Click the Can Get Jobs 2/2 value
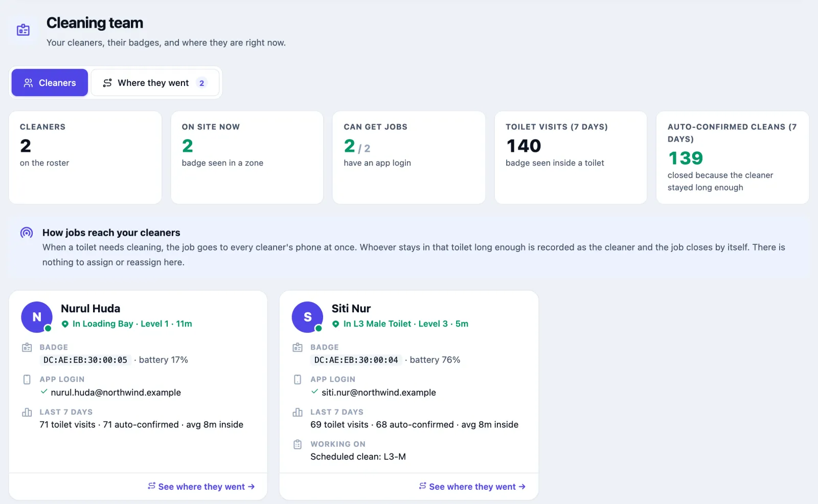Viewport: 818px width, 504px height. pos(357,147)
